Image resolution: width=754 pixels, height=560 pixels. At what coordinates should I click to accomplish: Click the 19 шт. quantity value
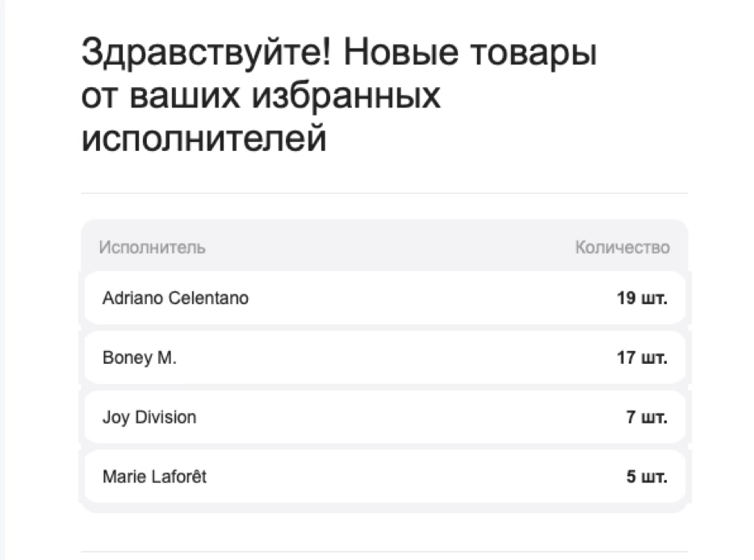(642, 298)
